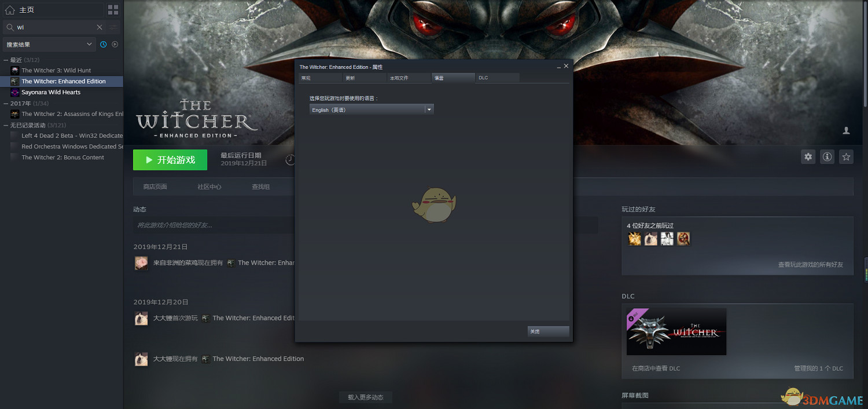Collapse the 最近 games section

[x=6, y=60]
